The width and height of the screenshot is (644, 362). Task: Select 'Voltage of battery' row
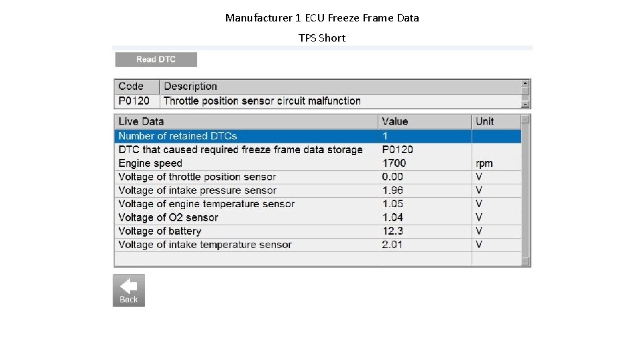click(318, 231)
